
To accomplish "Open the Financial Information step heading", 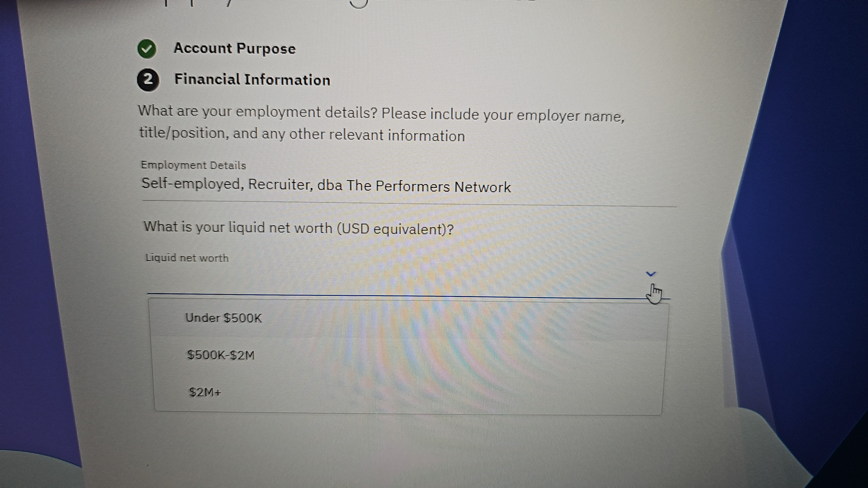I will (252, 80).
